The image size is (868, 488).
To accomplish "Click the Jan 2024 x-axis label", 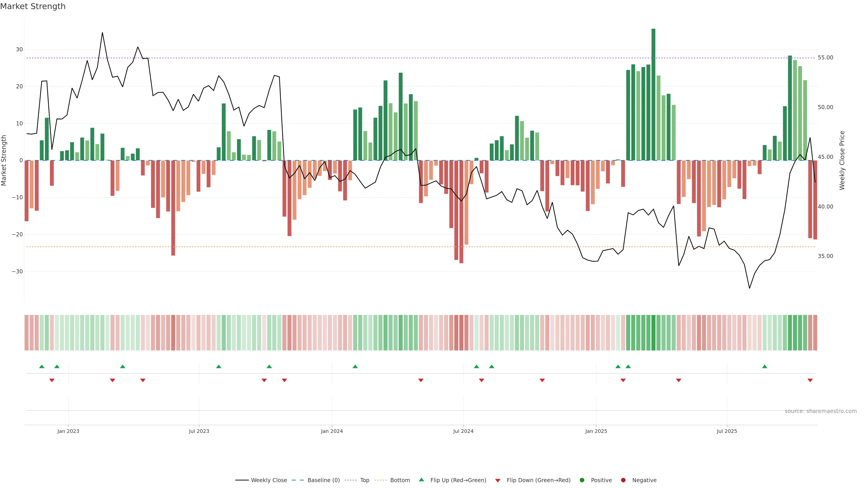I will [332, 431].
